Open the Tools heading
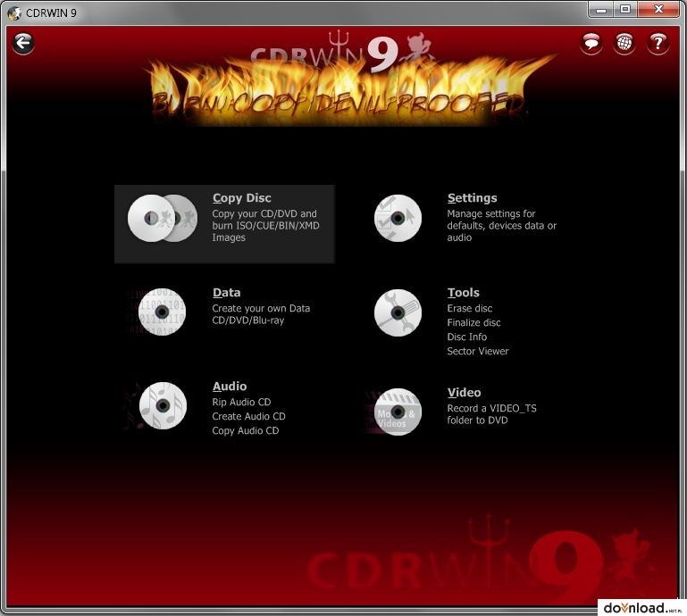 [x=463, y=293]
